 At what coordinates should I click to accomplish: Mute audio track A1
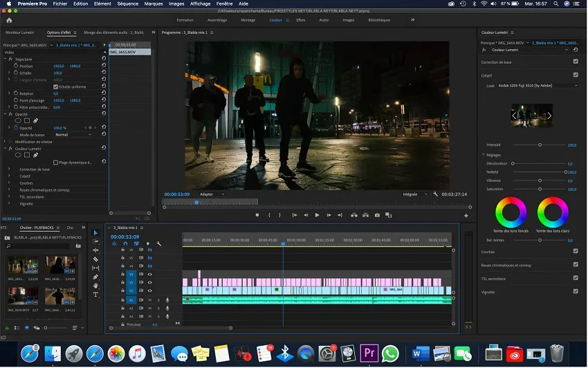(x=149, y=300)
